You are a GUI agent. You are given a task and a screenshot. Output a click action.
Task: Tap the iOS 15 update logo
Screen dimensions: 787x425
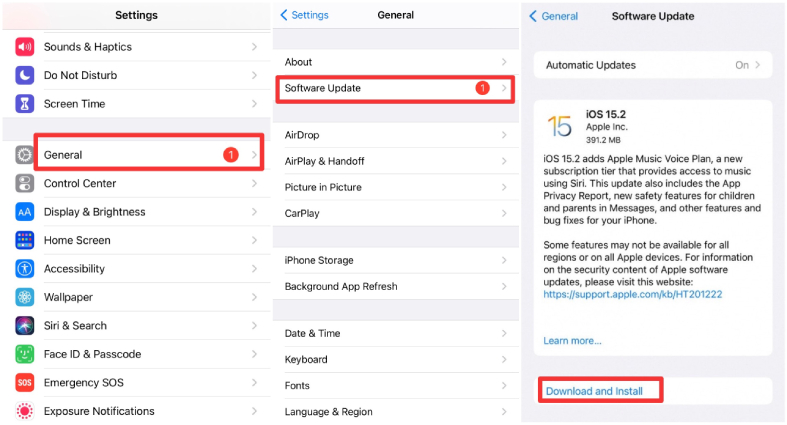[x=559, y=126]
